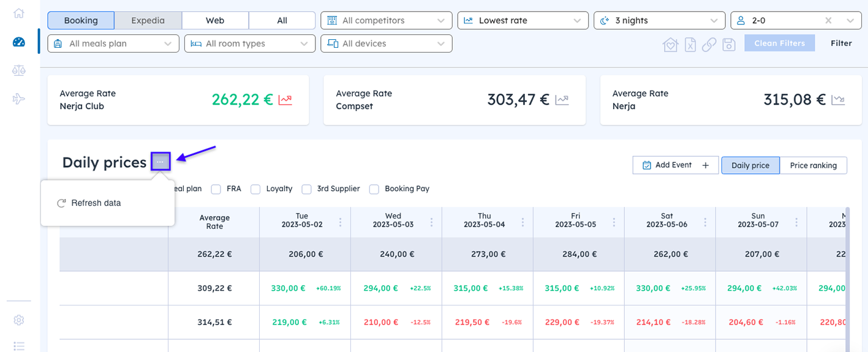Open the settings gear sidebar icon
868x352 pixels.
pos(19,320)
